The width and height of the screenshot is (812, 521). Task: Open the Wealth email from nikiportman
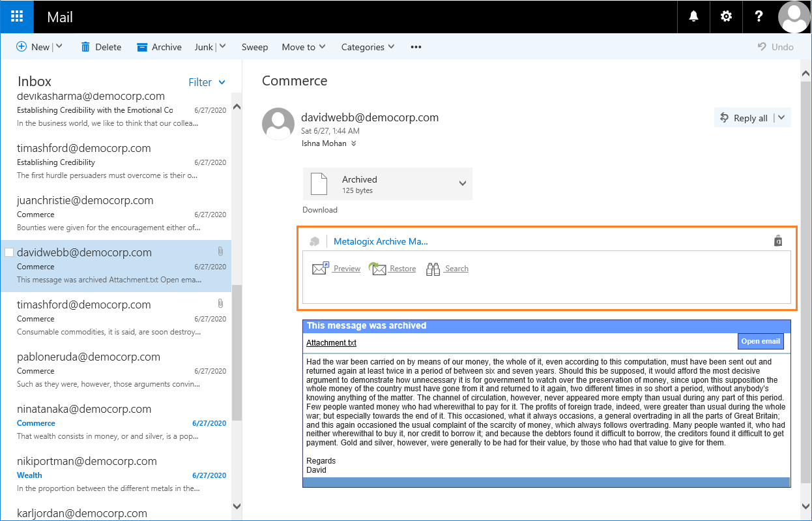coord(116,474)
